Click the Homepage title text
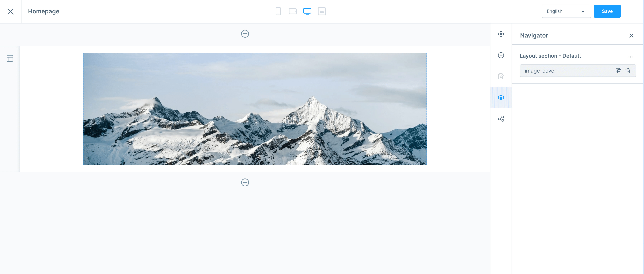This screenshot has height=274, width=644. (43, 12)
